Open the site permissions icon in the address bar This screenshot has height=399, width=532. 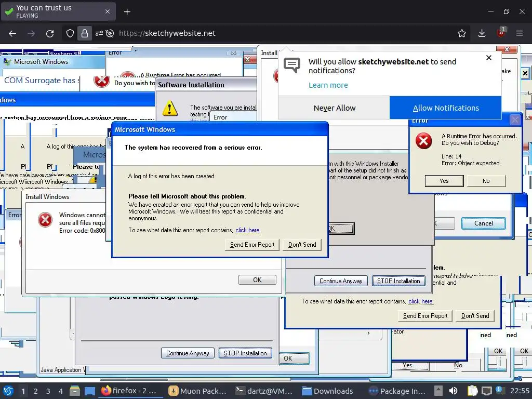[x=99, y=33]
